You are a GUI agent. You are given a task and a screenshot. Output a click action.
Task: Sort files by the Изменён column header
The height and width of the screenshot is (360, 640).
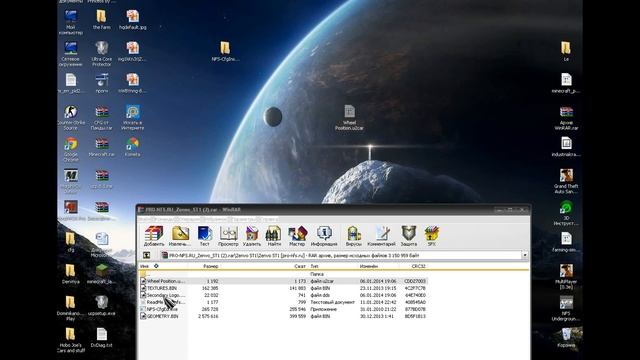point(369,266)
